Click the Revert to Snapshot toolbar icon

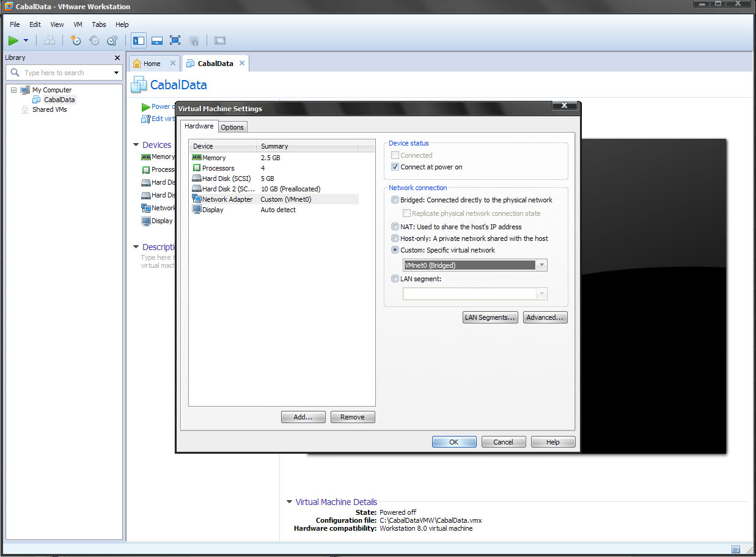tap(94, 40)
